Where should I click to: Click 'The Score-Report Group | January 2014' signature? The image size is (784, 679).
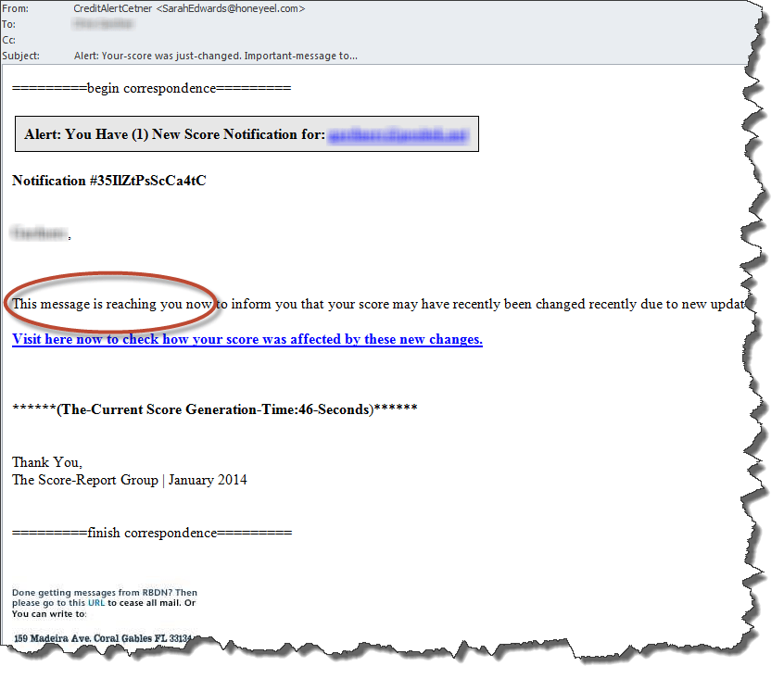129,480
